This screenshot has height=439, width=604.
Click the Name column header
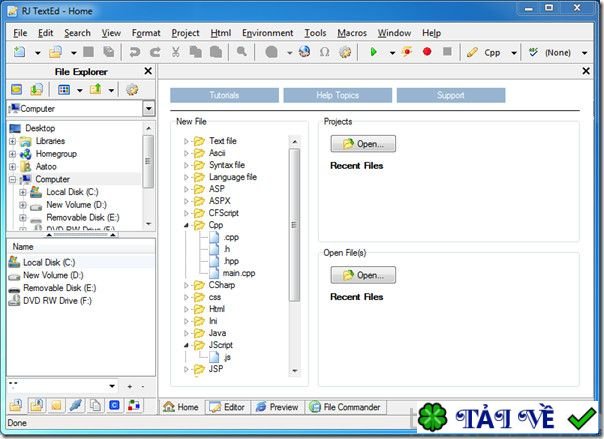pos(81,247)
